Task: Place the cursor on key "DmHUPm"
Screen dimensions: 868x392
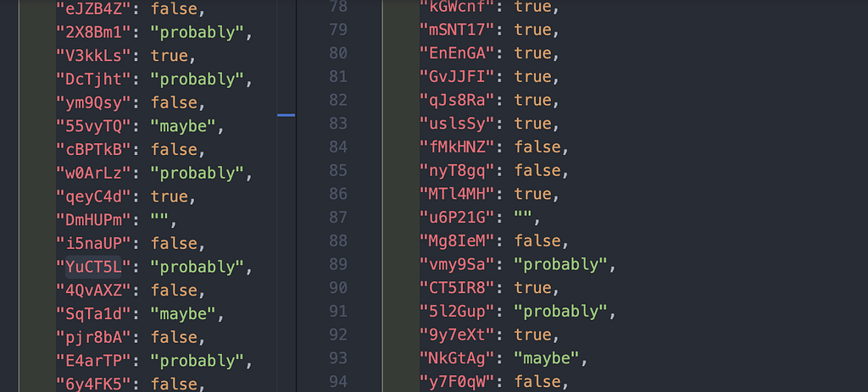Action: [93, 220]
